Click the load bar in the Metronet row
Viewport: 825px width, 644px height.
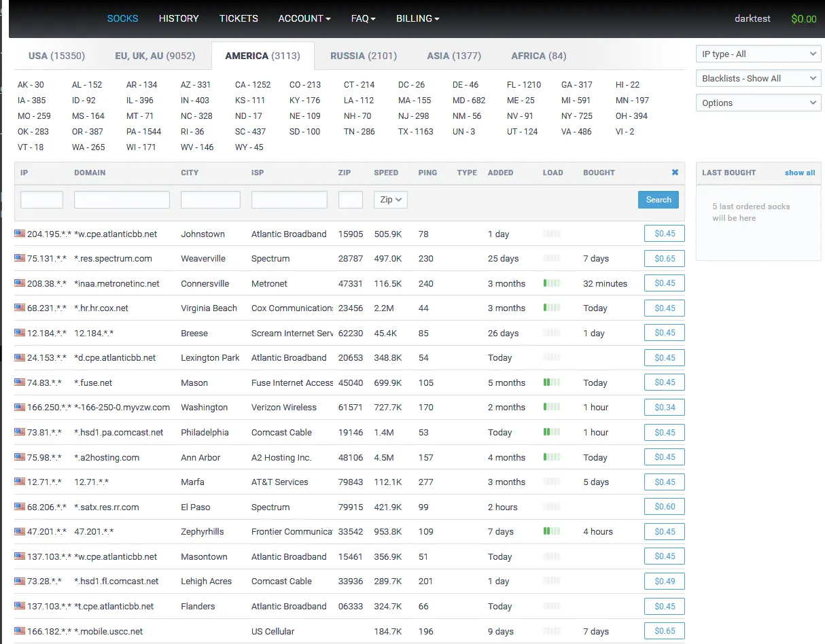552,283
